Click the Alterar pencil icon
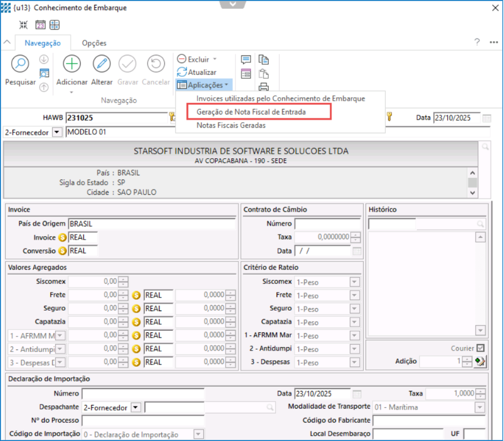This screenshot has width=504, height=441. (102, 64)
